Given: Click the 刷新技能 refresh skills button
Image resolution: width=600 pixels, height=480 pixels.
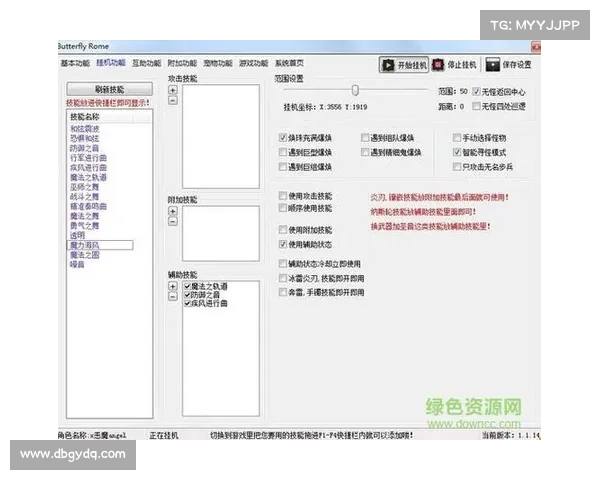Looking at the screenshot, I should pyautogui.click(x=109, y=89).
